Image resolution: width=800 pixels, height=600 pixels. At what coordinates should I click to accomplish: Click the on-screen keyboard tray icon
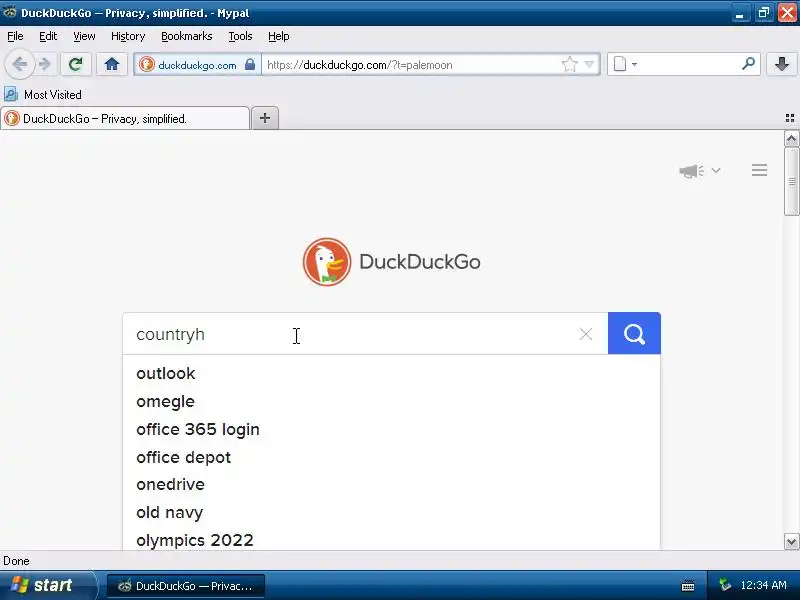pyautogui.click(x=688, y=585)
